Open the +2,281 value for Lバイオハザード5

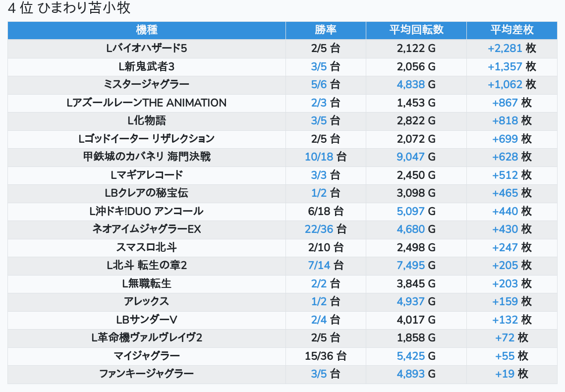pos(505,49)
